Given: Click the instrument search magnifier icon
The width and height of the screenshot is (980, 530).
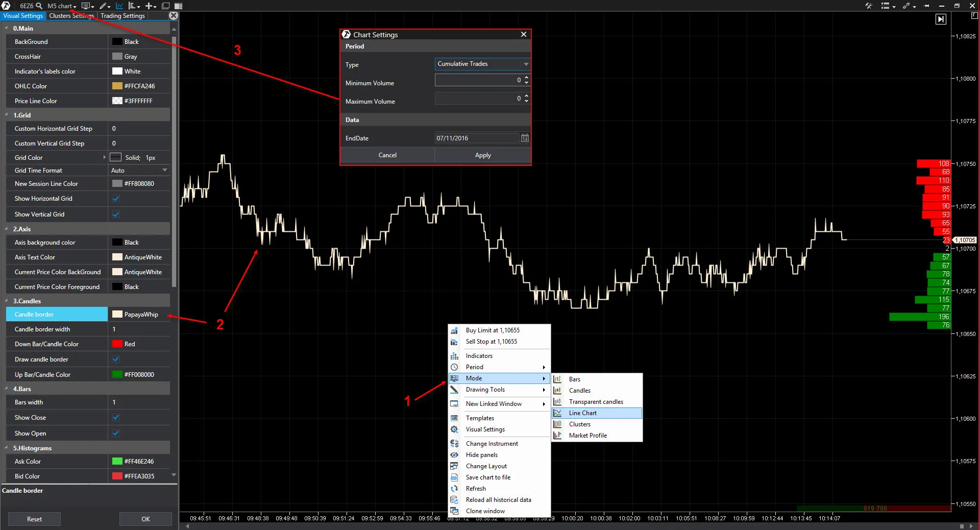Looking at the screenshot, I should point(39,6).
